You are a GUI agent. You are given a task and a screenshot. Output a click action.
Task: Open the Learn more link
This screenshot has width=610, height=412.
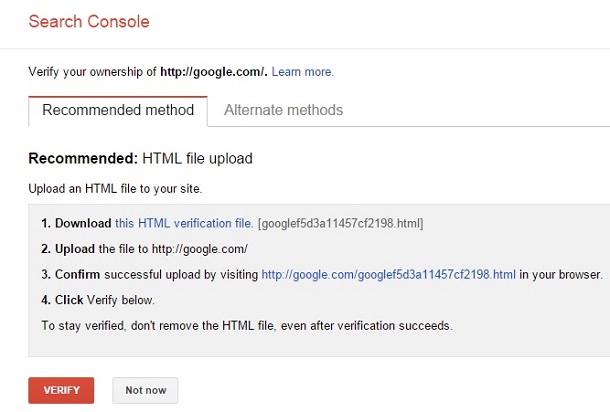pos(302,72)
